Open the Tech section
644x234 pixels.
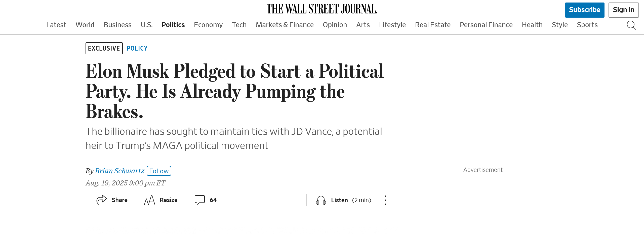click(239, 25)
